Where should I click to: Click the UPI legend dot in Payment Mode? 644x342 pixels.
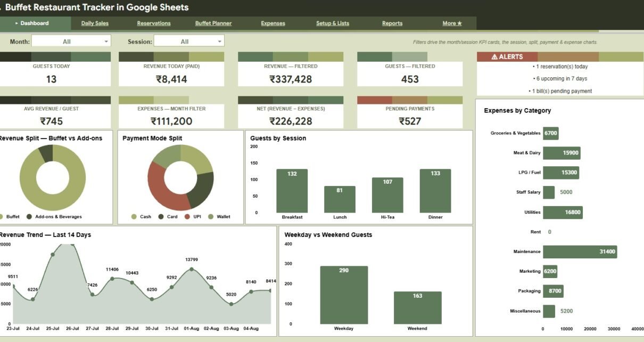click(x=187, y=217)
